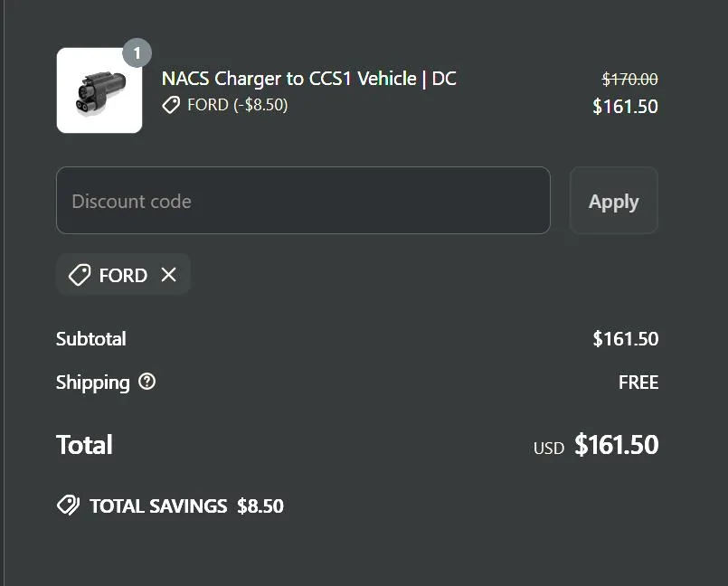Click the FORD (-$8.50) discount text
This screenshot has height=586, width=728.
pyautogui.click(x=235, y=105)
